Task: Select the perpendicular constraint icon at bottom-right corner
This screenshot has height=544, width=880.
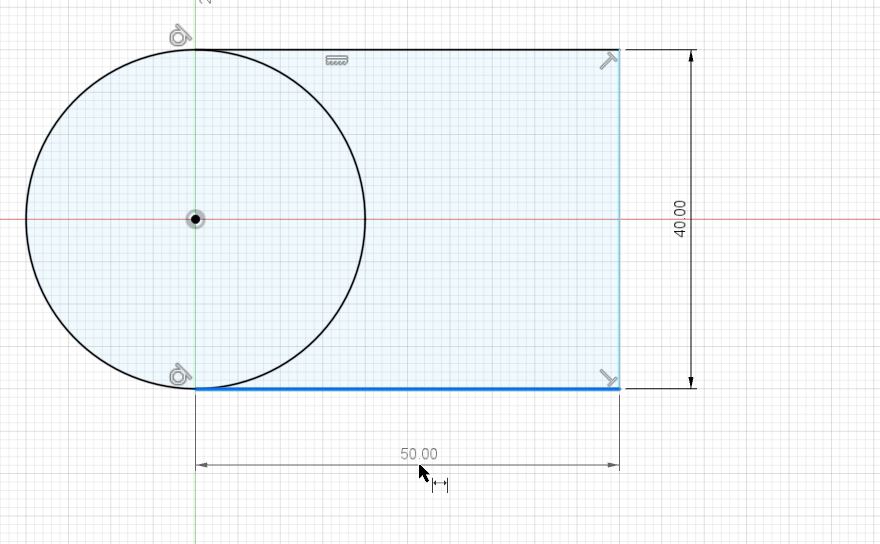Action: [608, 378]
